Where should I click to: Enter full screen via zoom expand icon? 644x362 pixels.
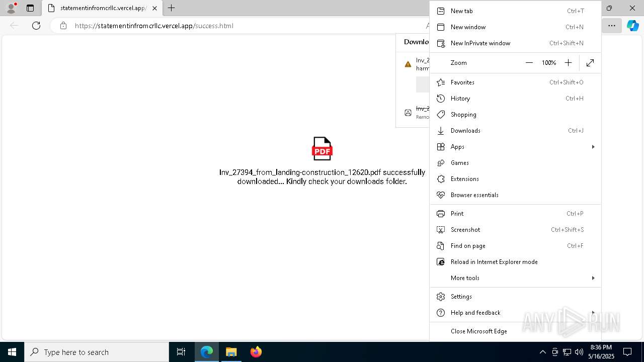click(590, 63)
